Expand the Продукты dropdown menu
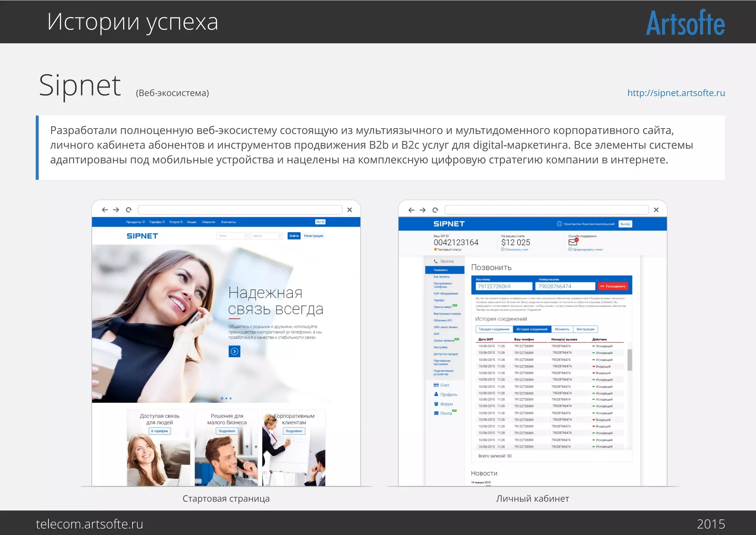Image resolution: width=756 pixels, height=535 pixels. coord(135,222)
